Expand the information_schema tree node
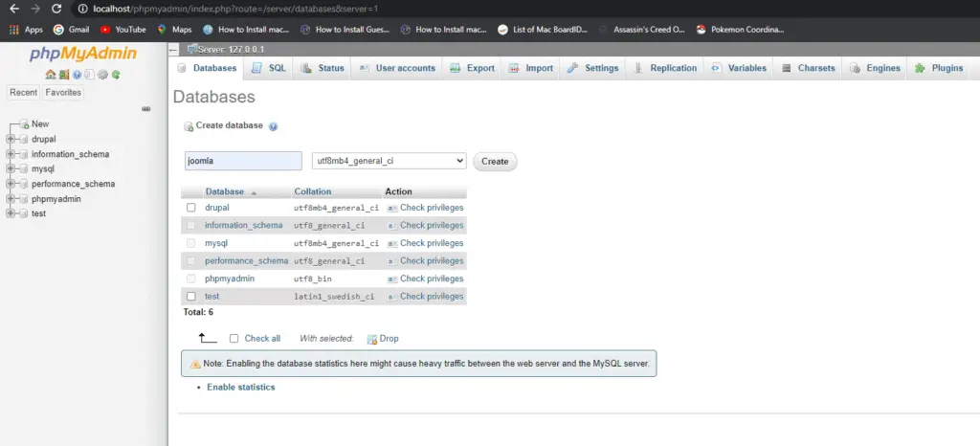The image size is (980, 446). (x=10, y=154)
